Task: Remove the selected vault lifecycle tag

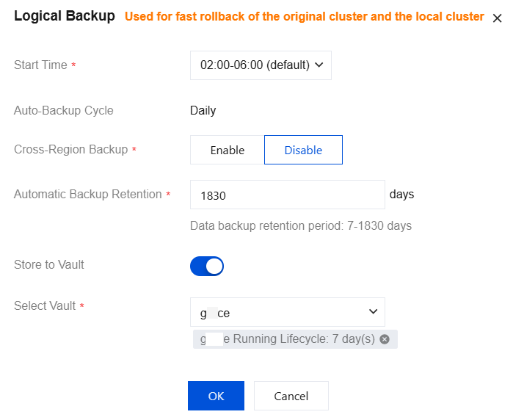Action: pos(385,339)
